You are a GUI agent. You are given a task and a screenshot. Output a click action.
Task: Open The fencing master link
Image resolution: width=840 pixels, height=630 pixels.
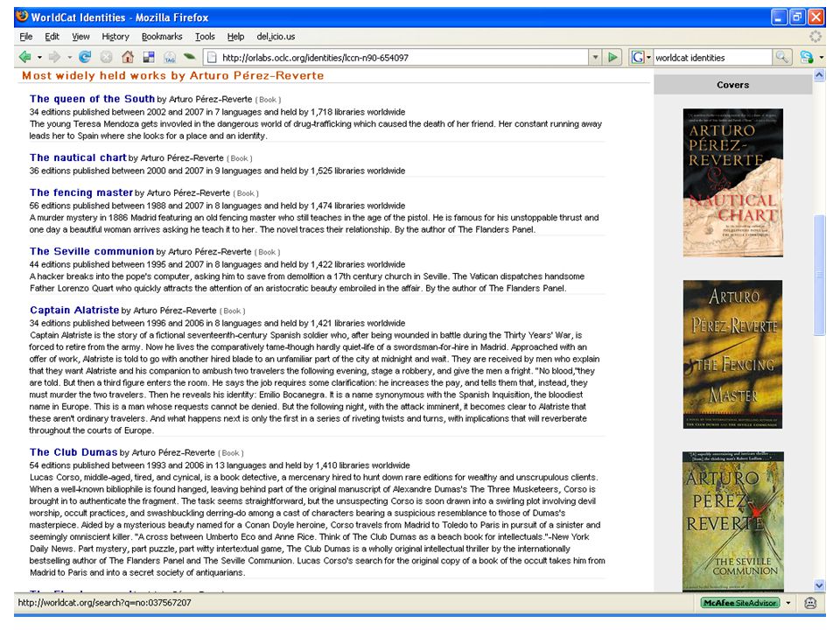coord(81,192)
